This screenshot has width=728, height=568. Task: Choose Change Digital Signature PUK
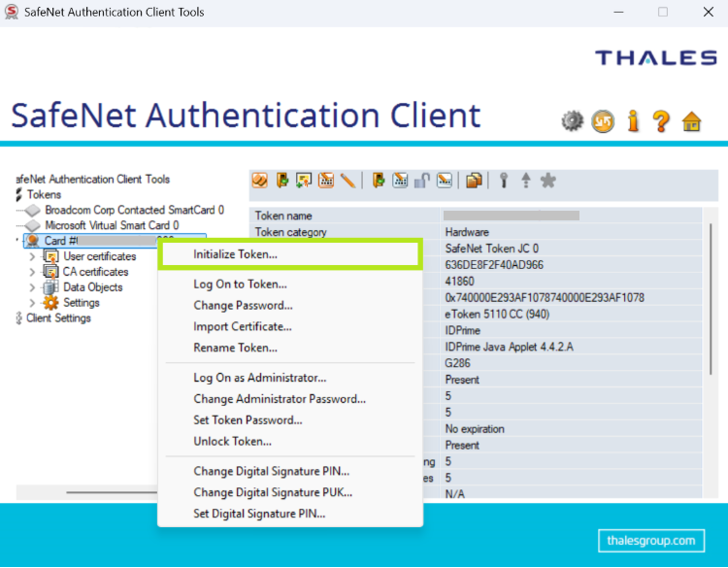point(290,492)
